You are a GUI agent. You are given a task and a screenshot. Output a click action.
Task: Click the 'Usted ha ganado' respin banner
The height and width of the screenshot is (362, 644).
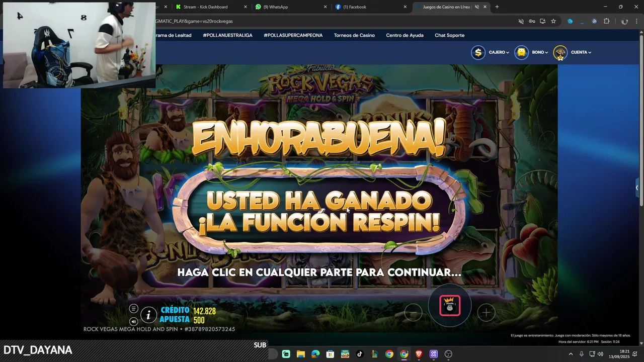320,210
